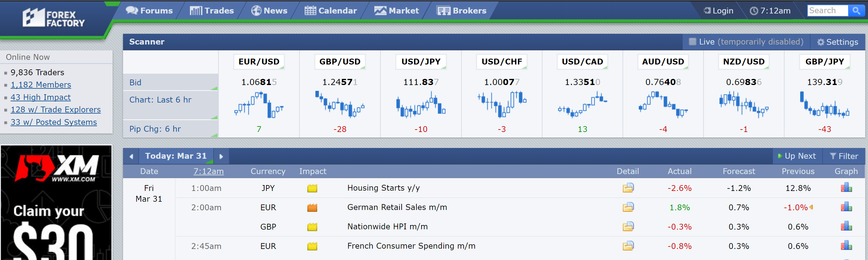Viewport: 868px width, 260px height.
Task: Open the USD/JPY pair selector
Action: pos(421,62)
